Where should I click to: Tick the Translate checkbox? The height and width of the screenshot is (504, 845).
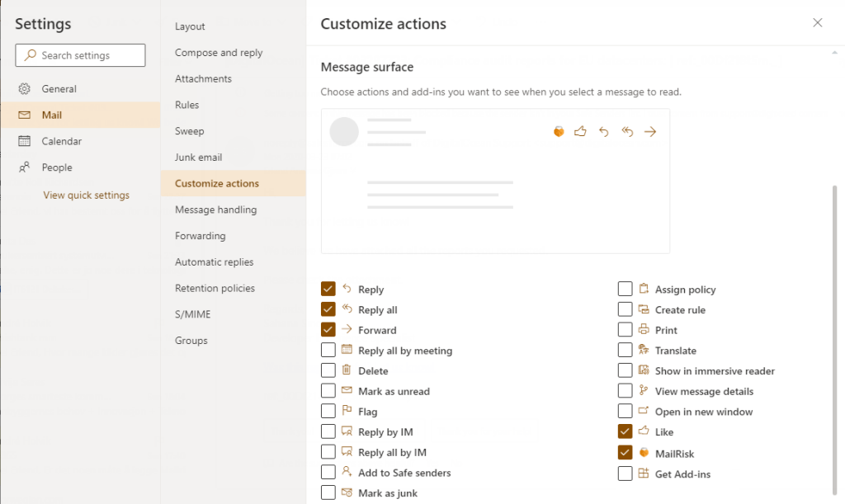coord(625,351)
